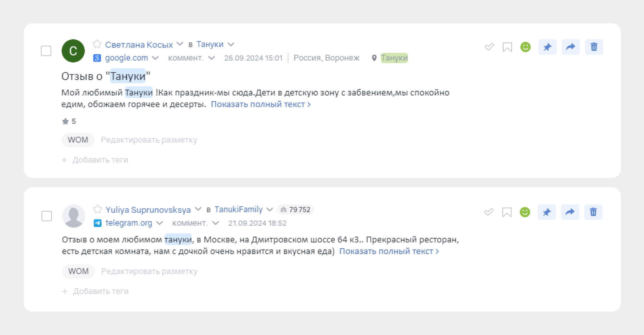Click the audience icon beside 79 752
Screen dimensions: 644x335
(x=283, y=209)
